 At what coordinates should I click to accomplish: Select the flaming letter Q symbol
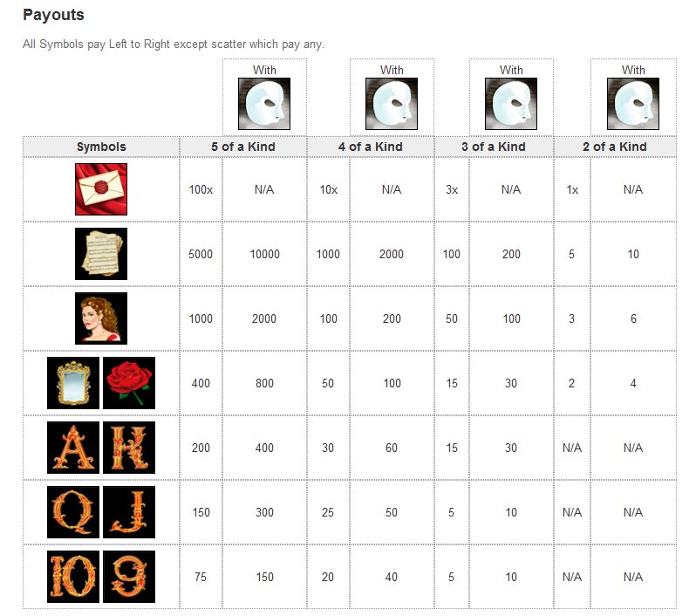click(x=73, y=512)
